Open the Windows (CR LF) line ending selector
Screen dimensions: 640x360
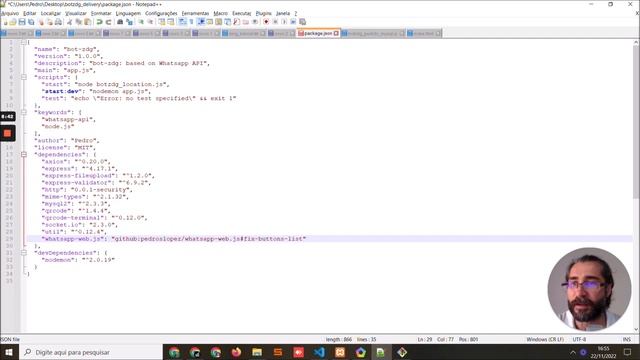[x=545, y=339]
